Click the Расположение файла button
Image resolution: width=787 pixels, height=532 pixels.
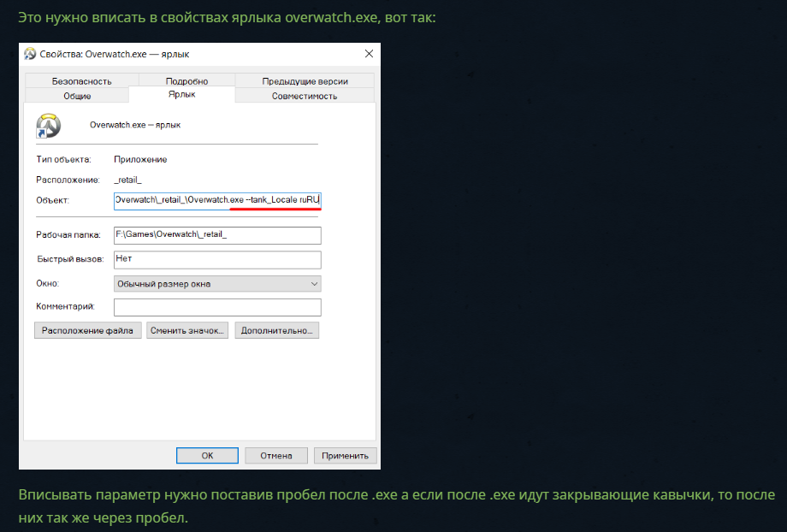point(88,330)
